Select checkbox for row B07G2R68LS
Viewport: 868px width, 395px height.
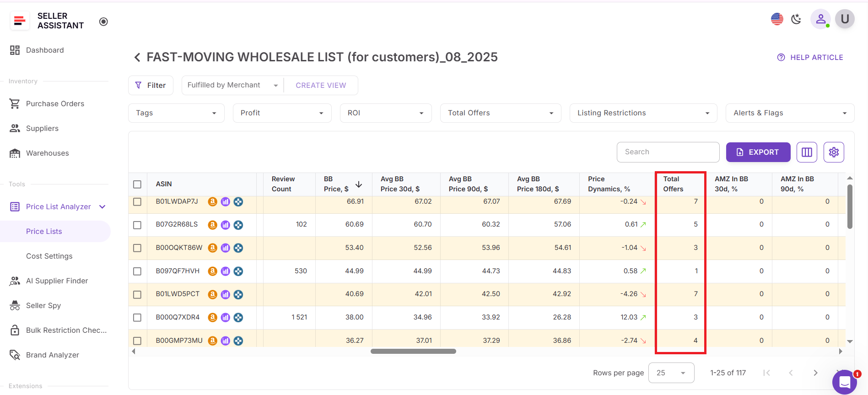click(137, 225)
